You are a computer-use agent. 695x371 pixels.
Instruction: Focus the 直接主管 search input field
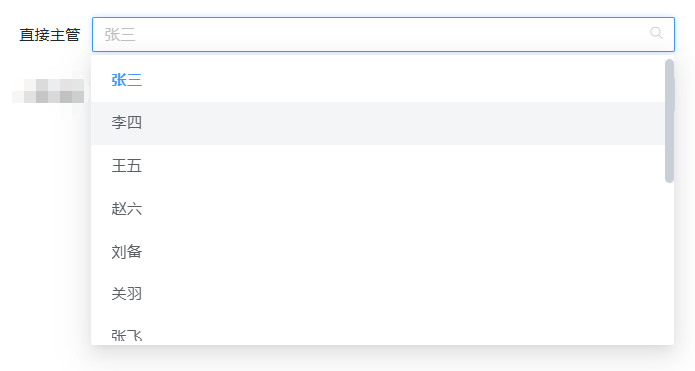pyautogui.click(x=383, y=35)
